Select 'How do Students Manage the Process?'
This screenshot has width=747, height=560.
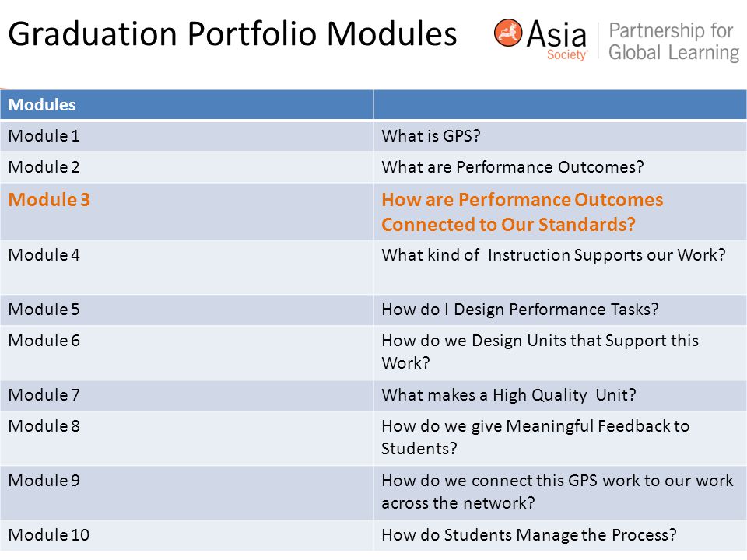pos(529,535)
